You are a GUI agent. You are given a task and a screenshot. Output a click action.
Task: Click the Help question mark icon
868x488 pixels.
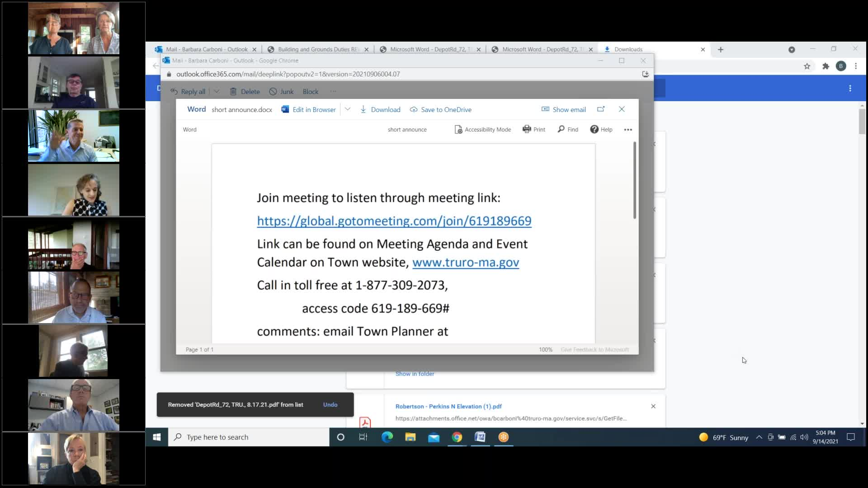click(x=594, y=129)
